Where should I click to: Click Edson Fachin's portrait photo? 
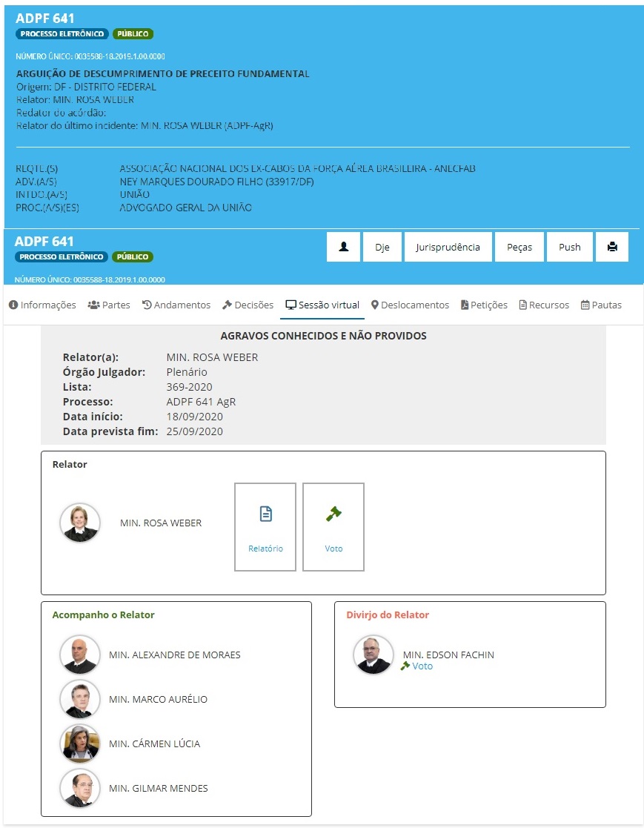click(x=373, y=655)
